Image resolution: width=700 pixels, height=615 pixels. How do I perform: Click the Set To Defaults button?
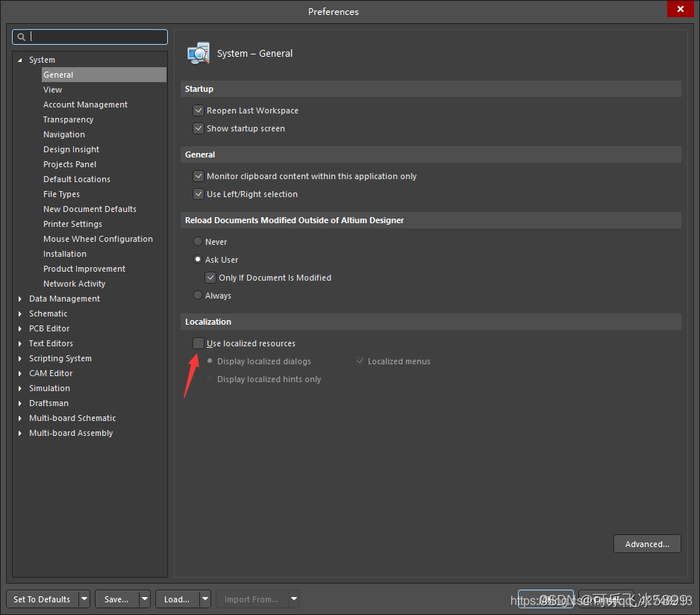tap(42, 599)
